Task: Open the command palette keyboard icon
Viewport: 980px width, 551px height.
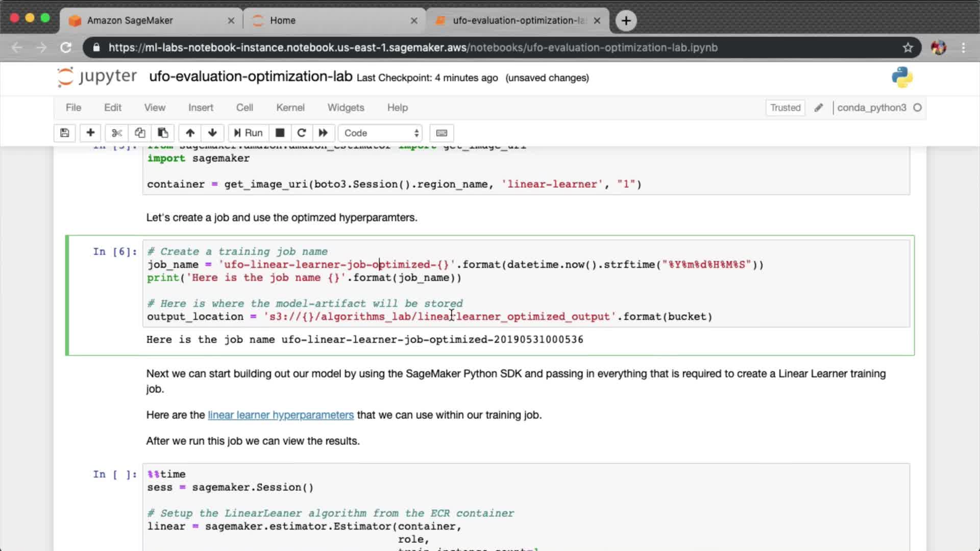Action: [x=442, y=133]
